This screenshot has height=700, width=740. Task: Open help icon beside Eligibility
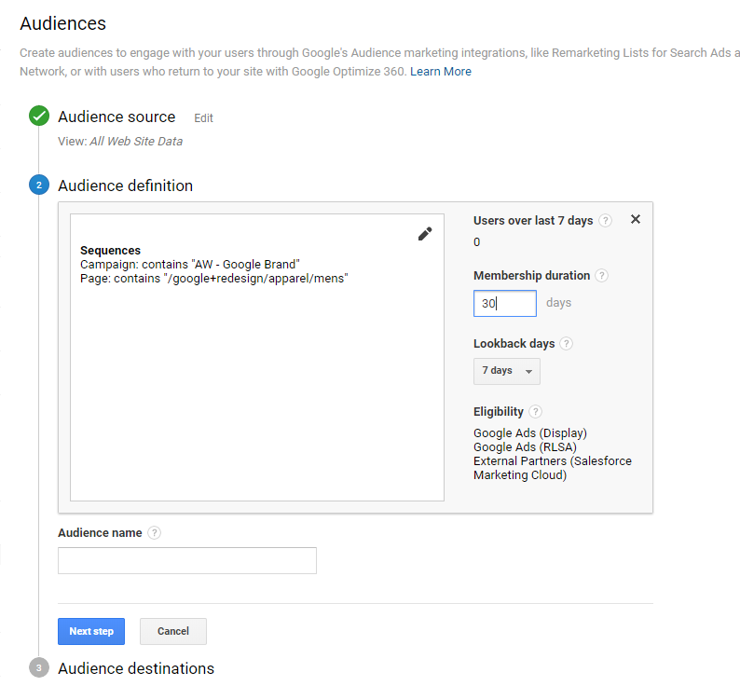tap(535, 411)
